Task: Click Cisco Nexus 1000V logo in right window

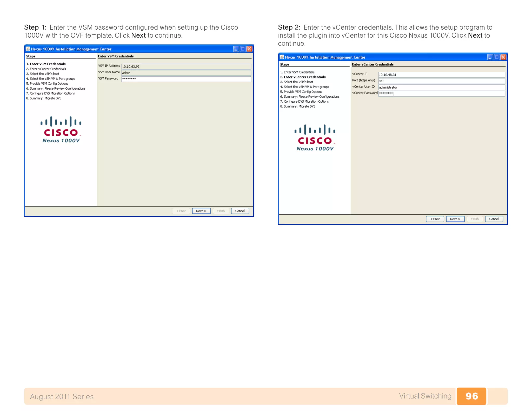Action: pyautogui.click(x=315, y=138)
